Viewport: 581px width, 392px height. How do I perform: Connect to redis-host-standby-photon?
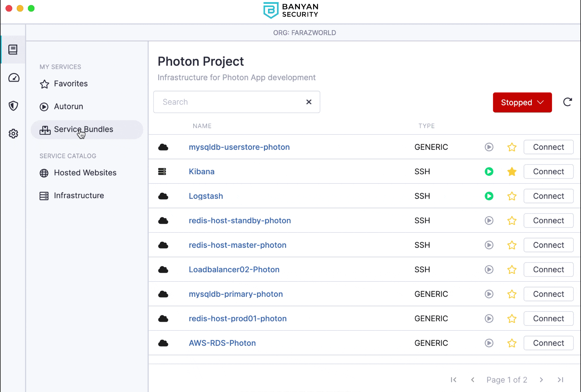tap(548, 220)
